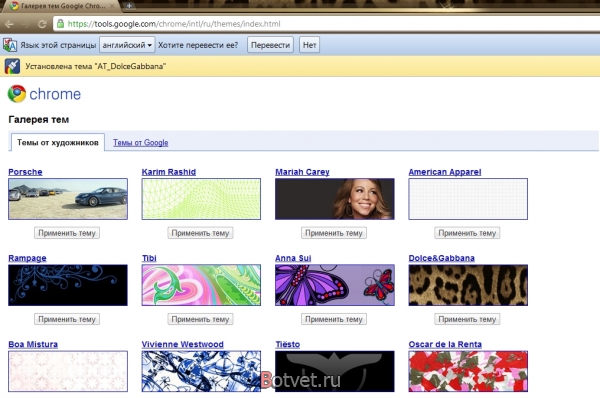Screen dimensions: 600x398
Task: Open a new tab with plus button
Action: pyautogui.click(x=129, y=6)
